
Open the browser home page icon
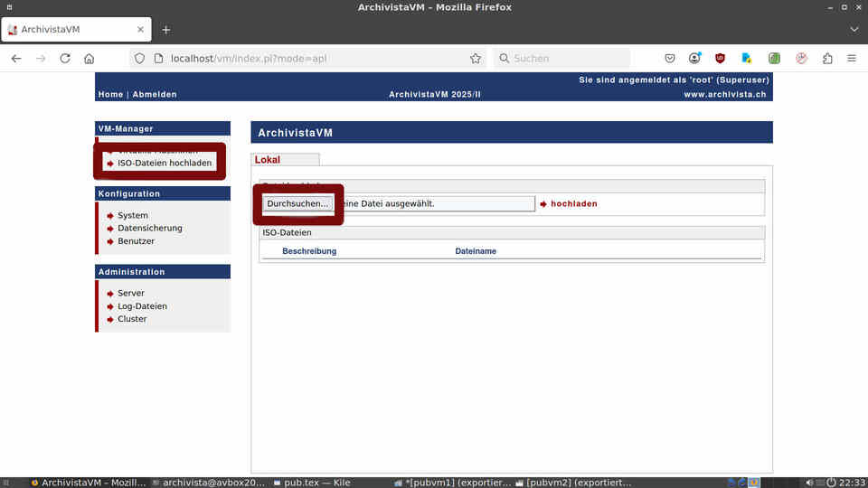(90, 58)
